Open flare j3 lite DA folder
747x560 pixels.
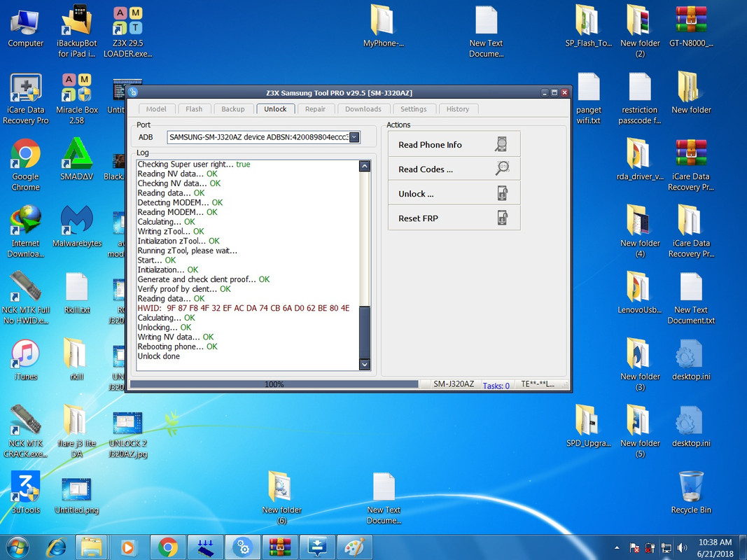pos(77,431)
